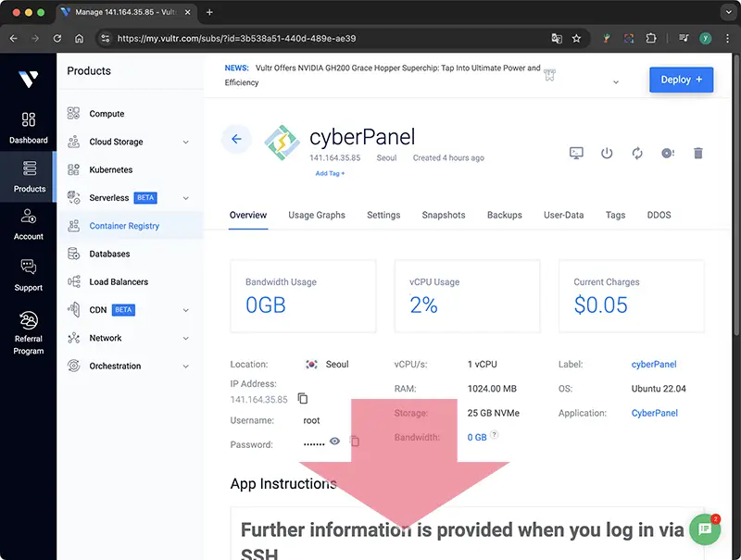Select Container Registry item
This screenshot has height=560, width=741.
click(124, 226)
